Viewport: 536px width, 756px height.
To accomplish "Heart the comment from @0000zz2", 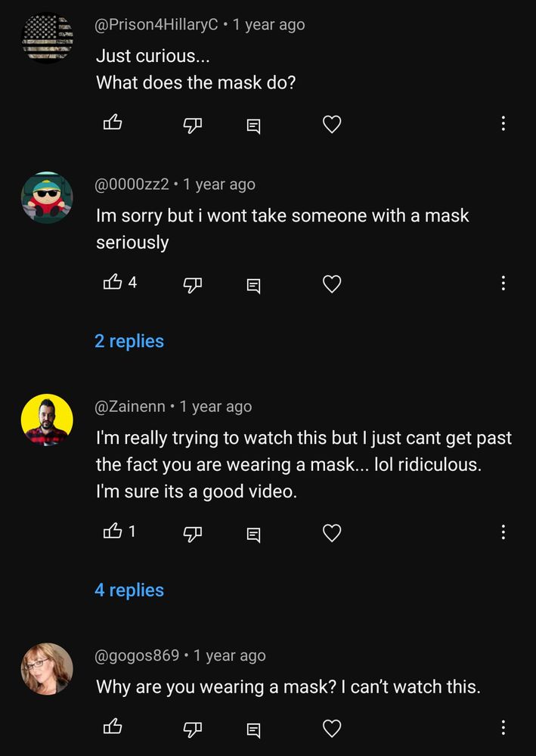I will pos(331,283).
